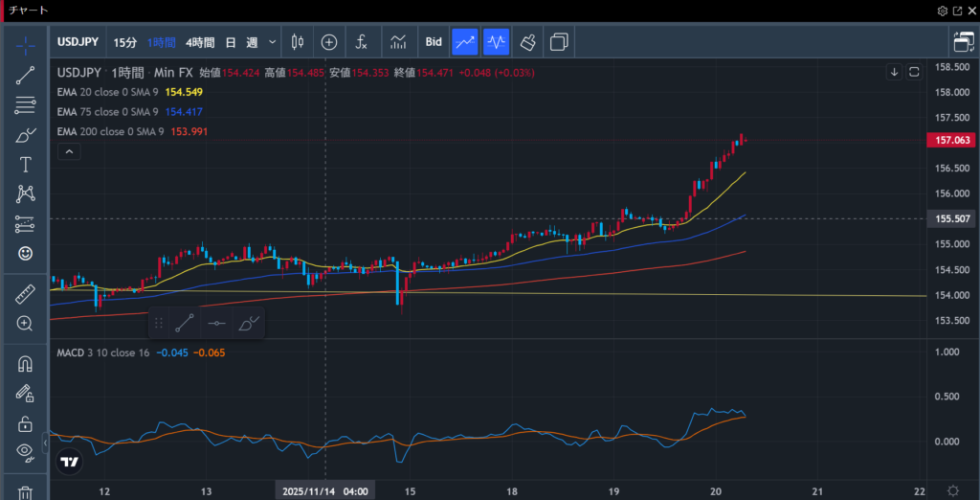980x500 pixels.
Task: Select the ruler measure tool
Action: click(26, 295)
